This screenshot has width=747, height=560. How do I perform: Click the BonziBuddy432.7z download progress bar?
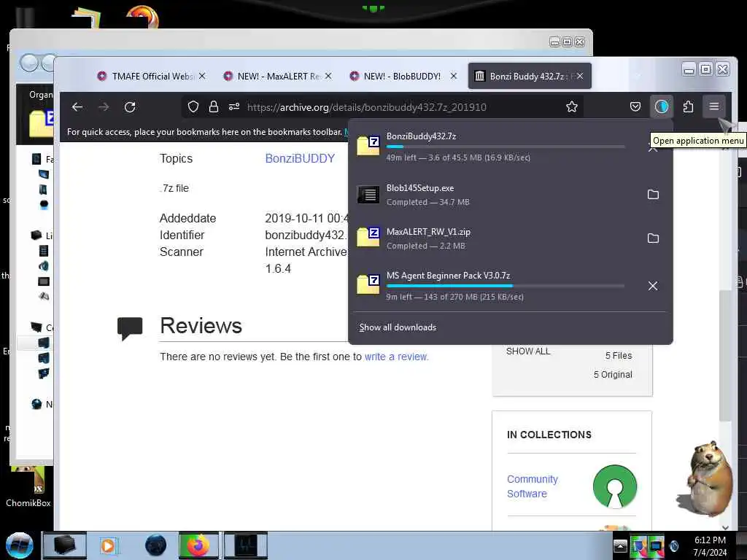tap(506, 147)
